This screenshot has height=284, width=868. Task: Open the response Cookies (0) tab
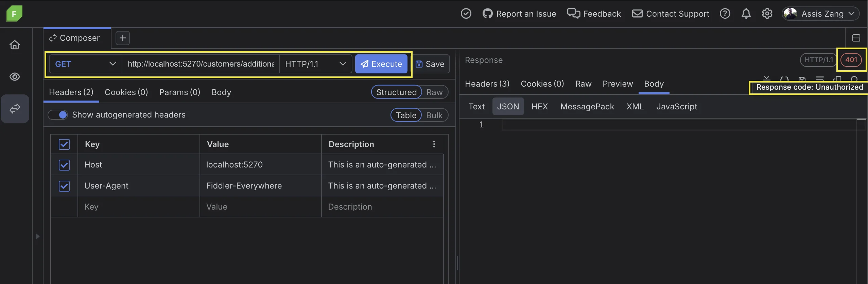tap(542, 84)
